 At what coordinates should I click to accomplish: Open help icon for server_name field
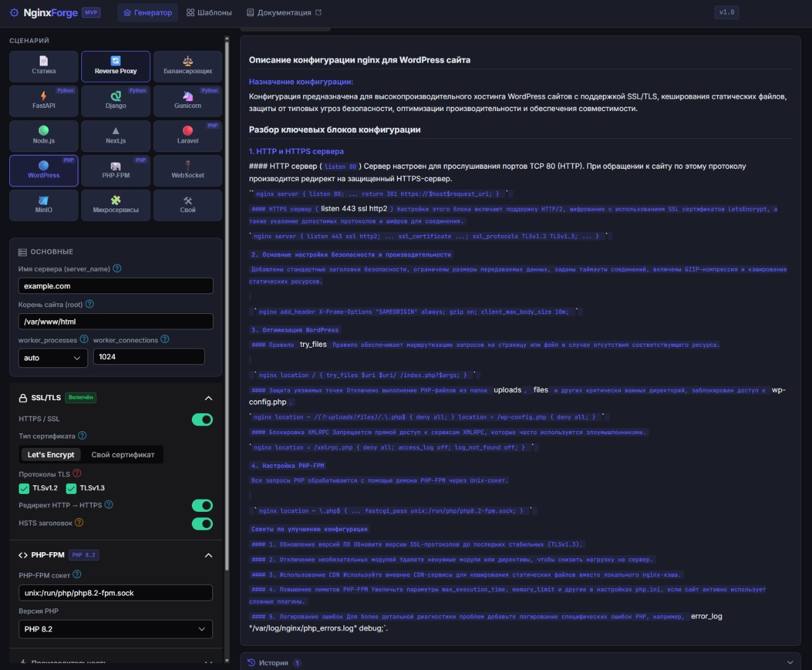point(117,269)
